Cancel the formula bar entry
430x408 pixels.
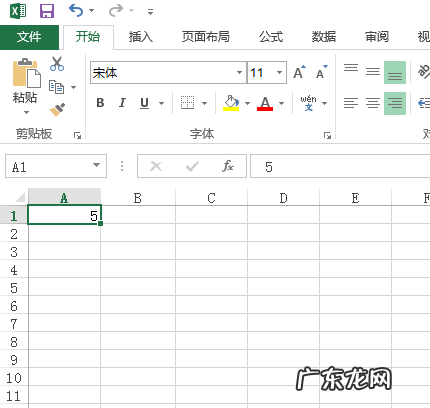point(156,166)
